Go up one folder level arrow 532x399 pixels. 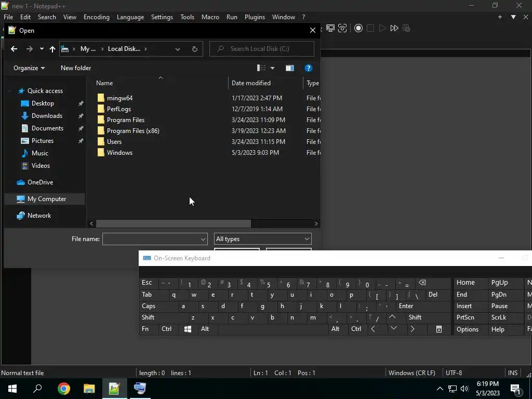52,49
